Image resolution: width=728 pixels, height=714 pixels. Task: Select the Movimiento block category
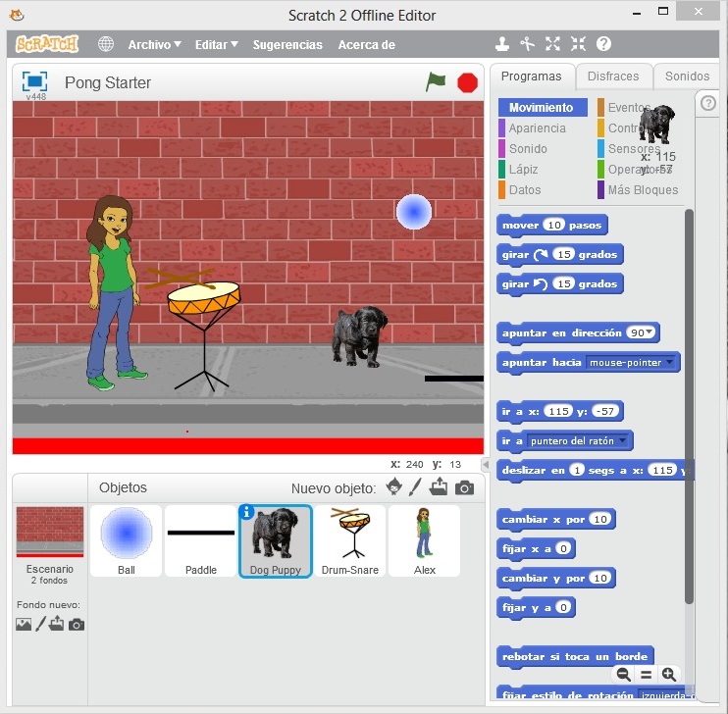(x=543, y=107)
